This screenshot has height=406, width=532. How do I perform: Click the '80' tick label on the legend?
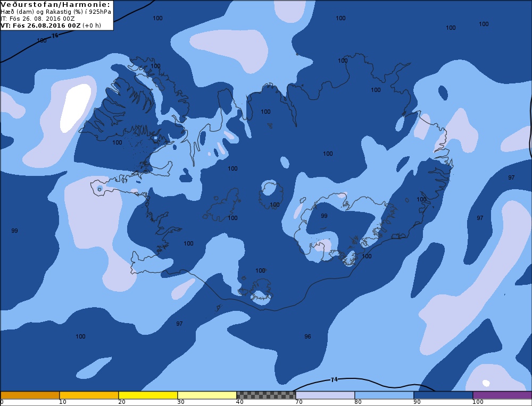point(358,402)
